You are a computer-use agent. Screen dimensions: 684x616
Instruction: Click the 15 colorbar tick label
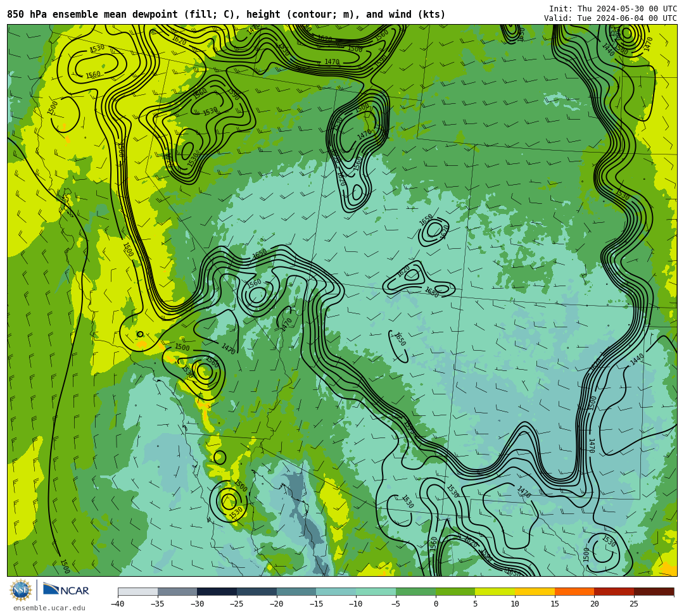coord(555,604)
